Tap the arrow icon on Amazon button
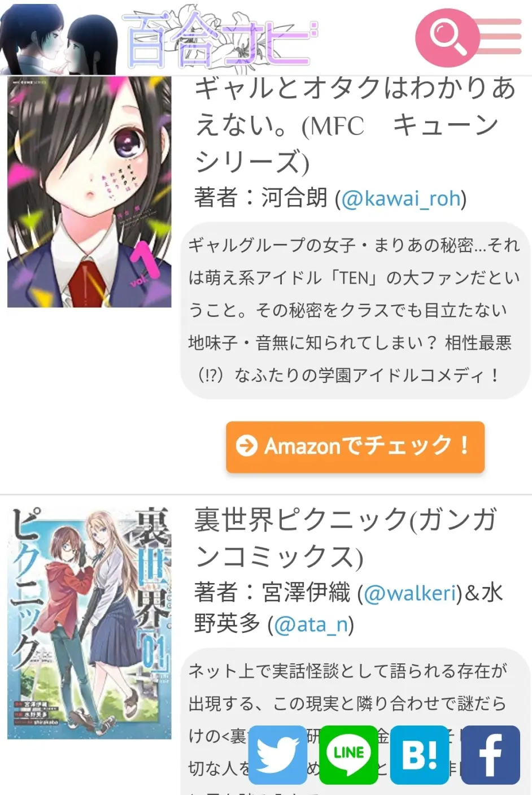Viewport: 532px width, 795px height. tap(246, 446)
